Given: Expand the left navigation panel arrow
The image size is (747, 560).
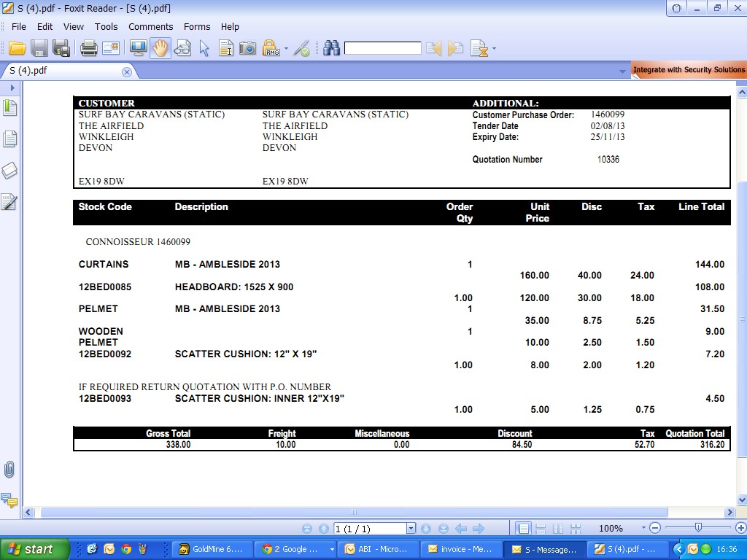Looking at the screenshot, I should point(12,87).
